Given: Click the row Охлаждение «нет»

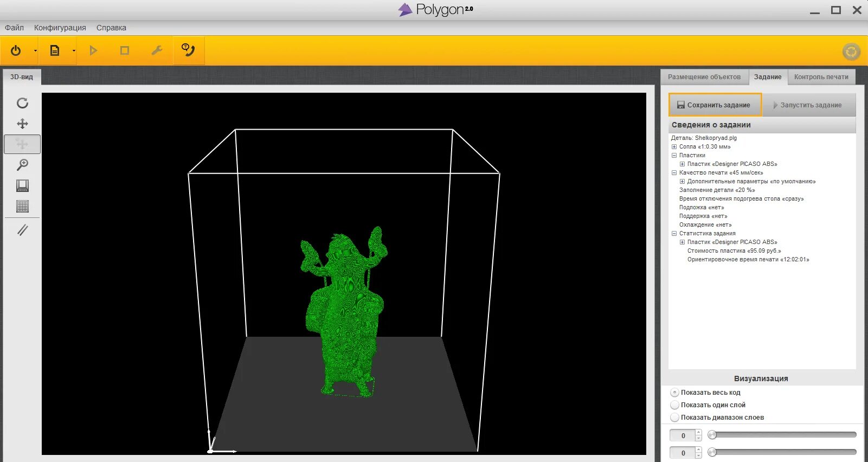Looking at the screenshot, I should pyautogui.click(x=705, y=225).
